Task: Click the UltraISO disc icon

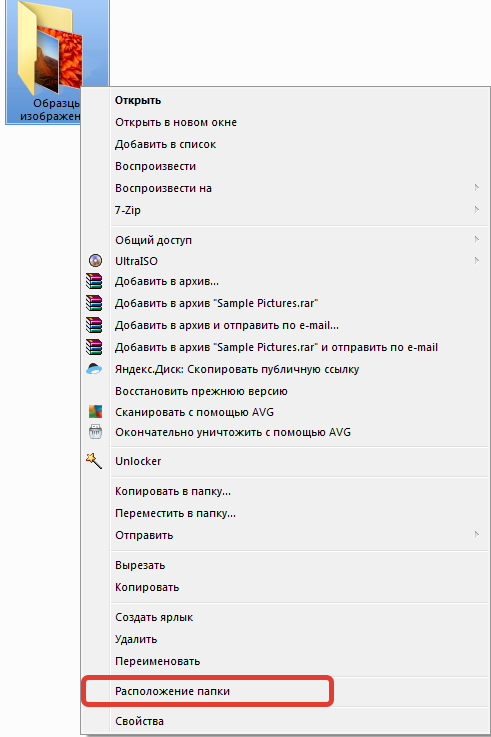Action: pos(95,260)
